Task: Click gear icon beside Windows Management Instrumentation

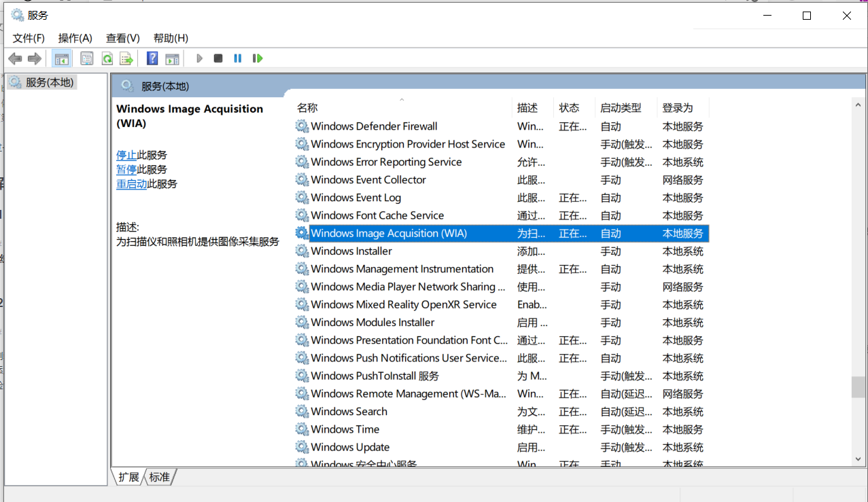Action: [x=302, y=268]
